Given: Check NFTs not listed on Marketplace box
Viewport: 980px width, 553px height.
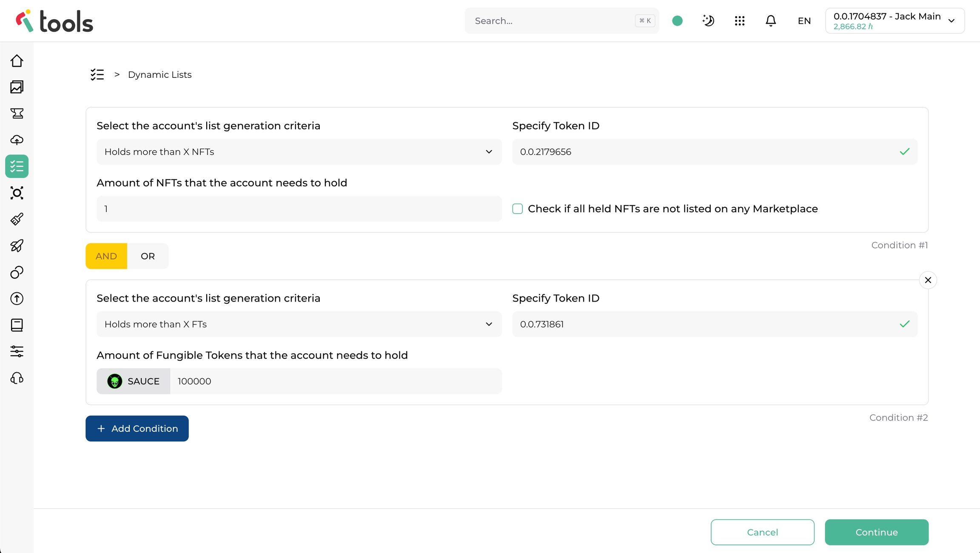Looking at the screenshot, I should click(x=518, y=209).
